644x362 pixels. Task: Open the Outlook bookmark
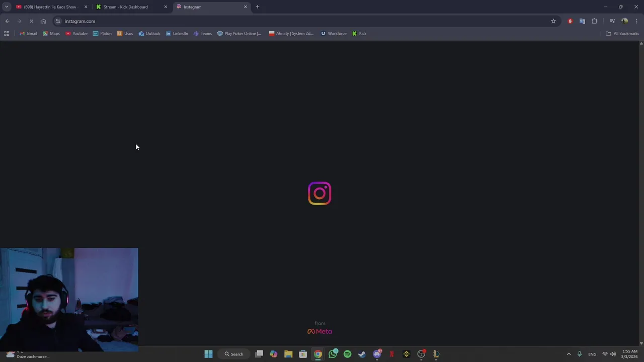[149, 34]
